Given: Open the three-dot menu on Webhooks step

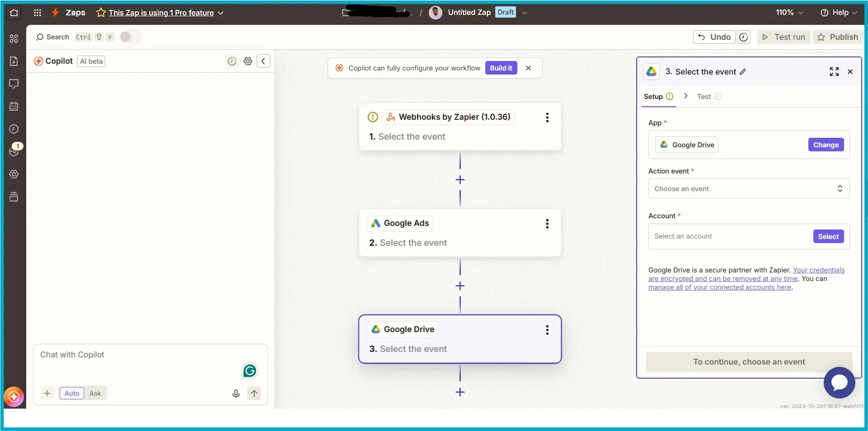Looking at the screenshot, I should (x=547, y=117).
